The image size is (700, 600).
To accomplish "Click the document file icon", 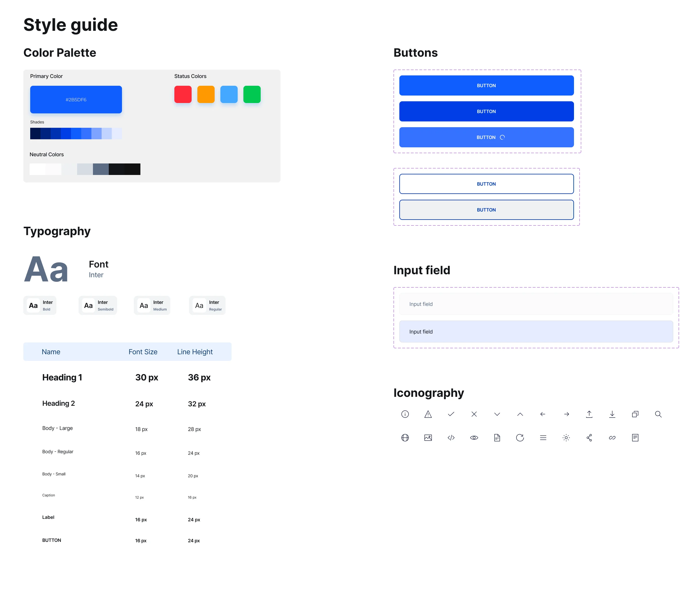I will [497, 438].
